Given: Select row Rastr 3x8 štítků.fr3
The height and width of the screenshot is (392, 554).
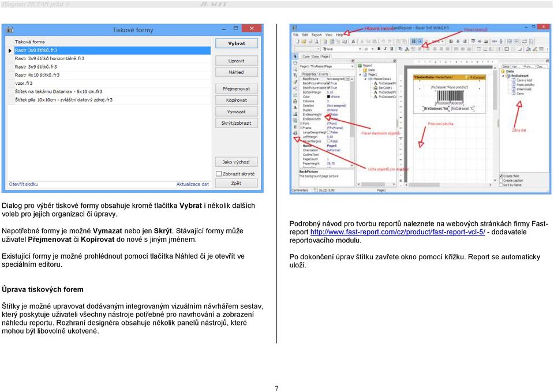Looking at the screenshot, I should 113,50.
